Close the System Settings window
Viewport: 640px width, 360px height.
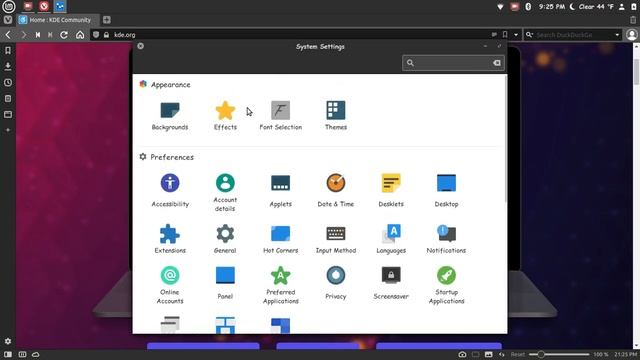point(140,46)
